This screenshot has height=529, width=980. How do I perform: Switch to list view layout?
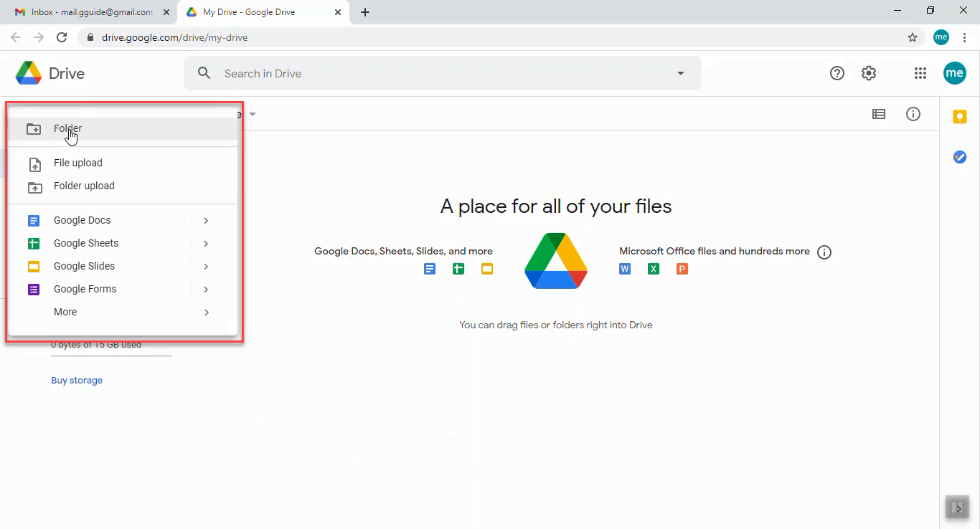pos(878,114)
